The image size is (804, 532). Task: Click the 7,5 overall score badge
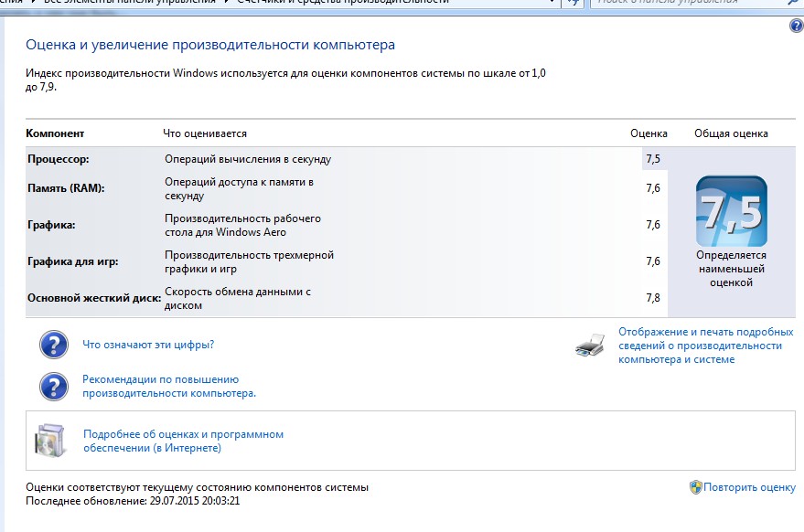pyautogui.click(x=731, y=211)
